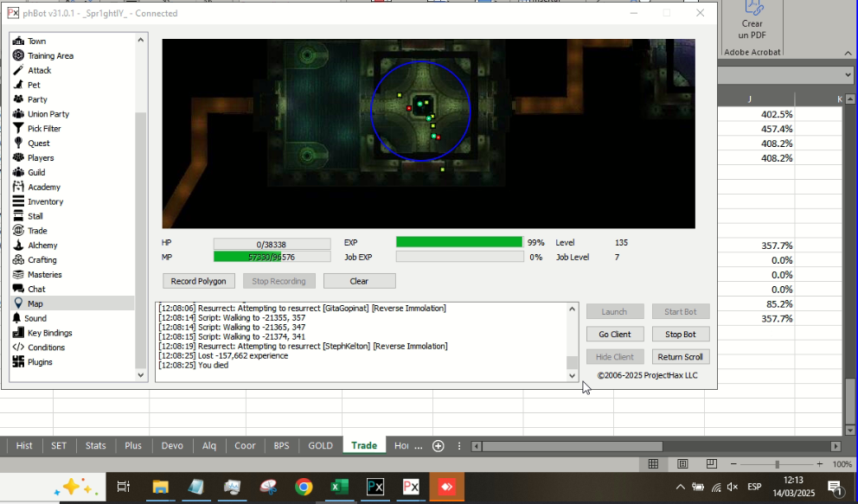Screen dimensions: 858x504
Task: Select the Pick Filter section
Action: pyautogui.click(x=45, y=128)
